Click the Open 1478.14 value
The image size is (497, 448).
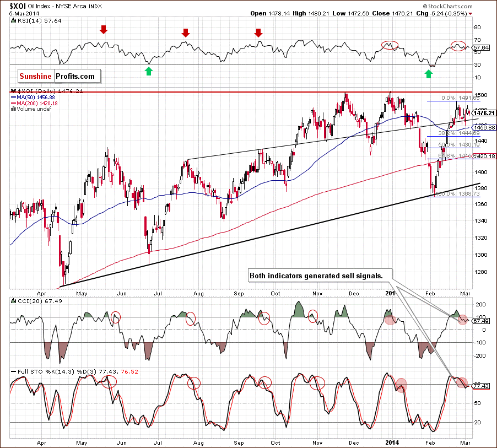pyautogui.click(x=269, y=13)
